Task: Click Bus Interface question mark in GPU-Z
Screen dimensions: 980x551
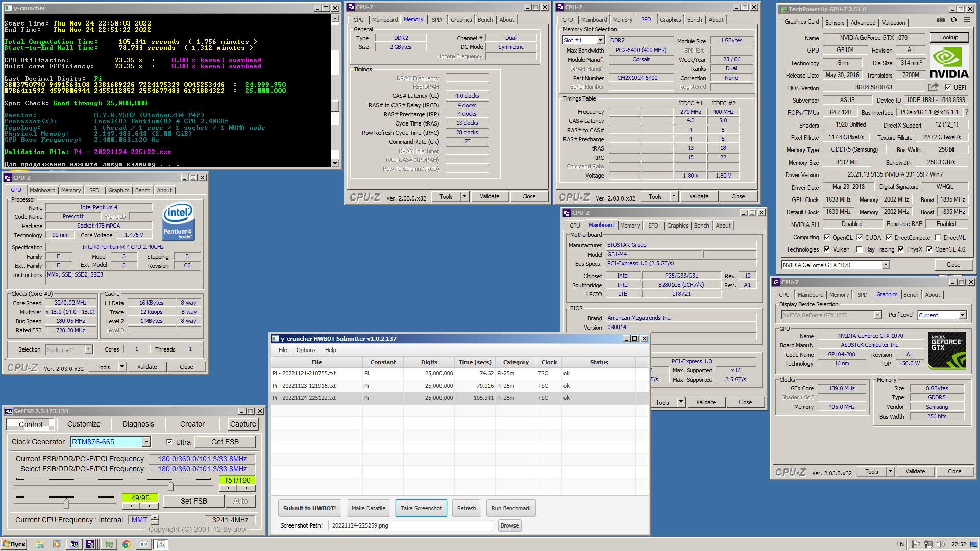Action: coord(966,112)
